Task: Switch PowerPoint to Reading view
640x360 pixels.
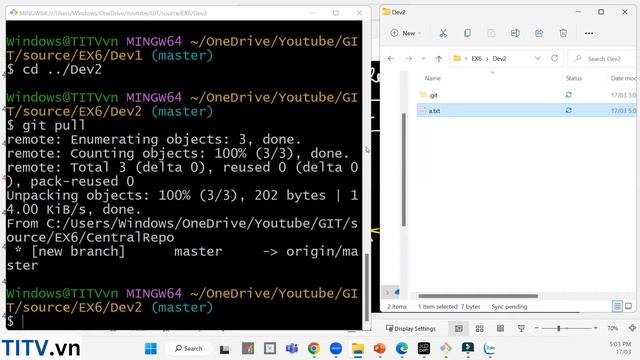Action: (x=500, y=328)
